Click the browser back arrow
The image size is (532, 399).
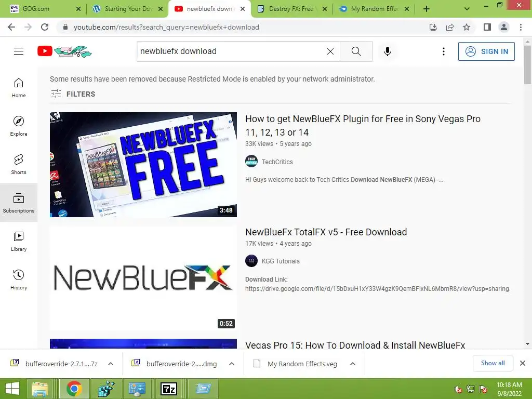point(11,27)
